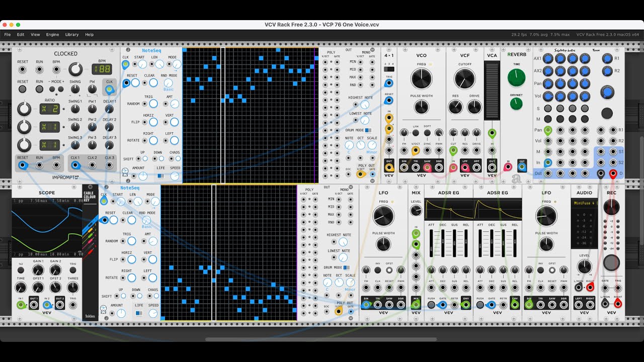The image size is (644, 362).
Task: Click the ENV output port of the left ADSR EG
Action: [x=466, y=304]
